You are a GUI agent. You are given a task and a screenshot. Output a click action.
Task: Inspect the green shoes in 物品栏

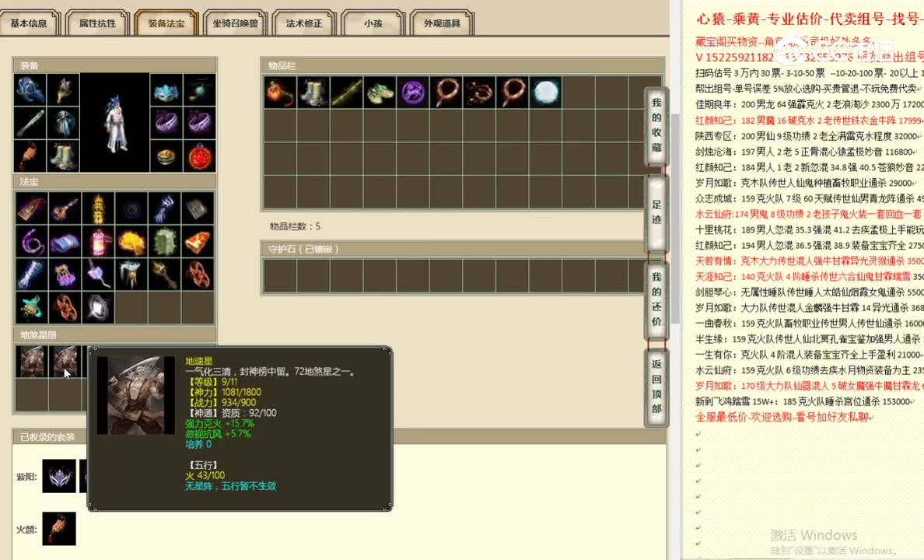click(380, 92)
